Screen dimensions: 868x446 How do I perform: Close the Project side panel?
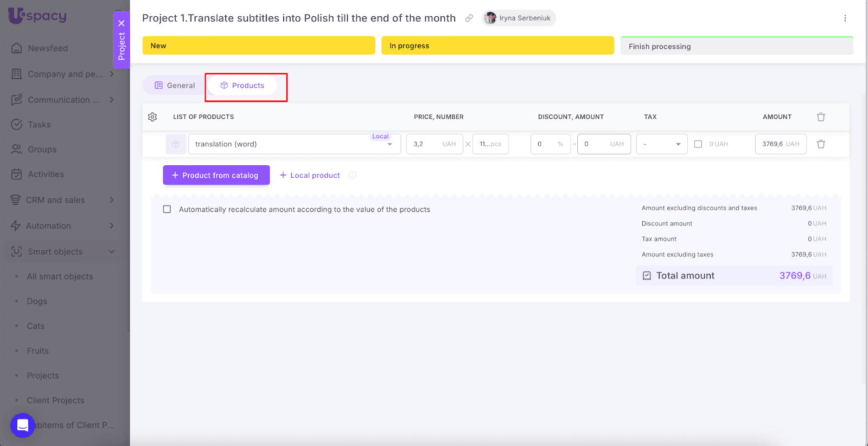click(x=122, y=23)
